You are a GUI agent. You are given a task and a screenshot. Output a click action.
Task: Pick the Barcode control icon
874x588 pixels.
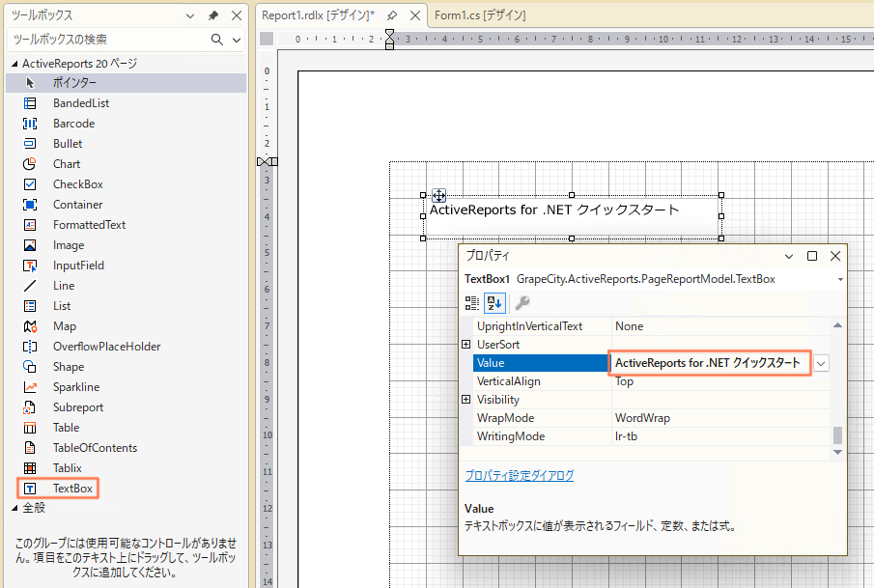tap(30, 124)
